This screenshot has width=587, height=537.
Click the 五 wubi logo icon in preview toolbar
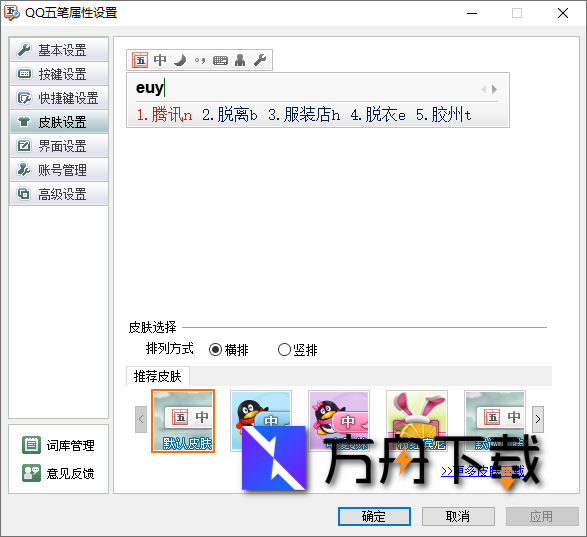coord(140,60)
